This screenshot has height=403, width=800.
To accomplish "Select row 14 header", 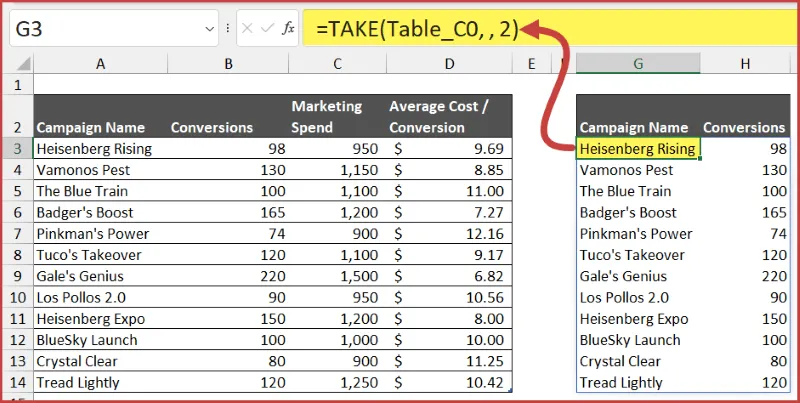I will (17, 382).
